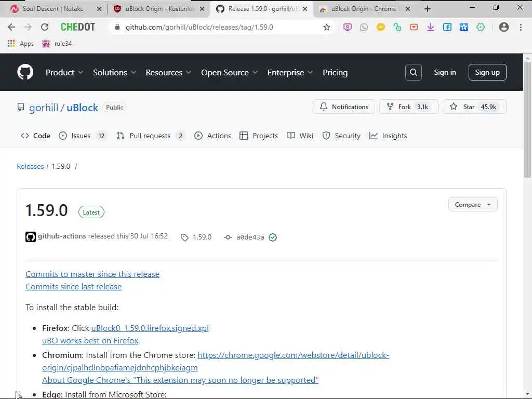Image resolution: width=532 pixels, height=399 pixels.
Task: Click the grey chat-bubble extension icon
Action: point(364,27)
